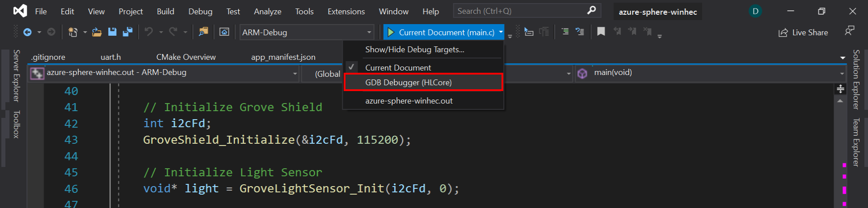
Task: Open the Project menu
Action: click(x=131, y=12)
